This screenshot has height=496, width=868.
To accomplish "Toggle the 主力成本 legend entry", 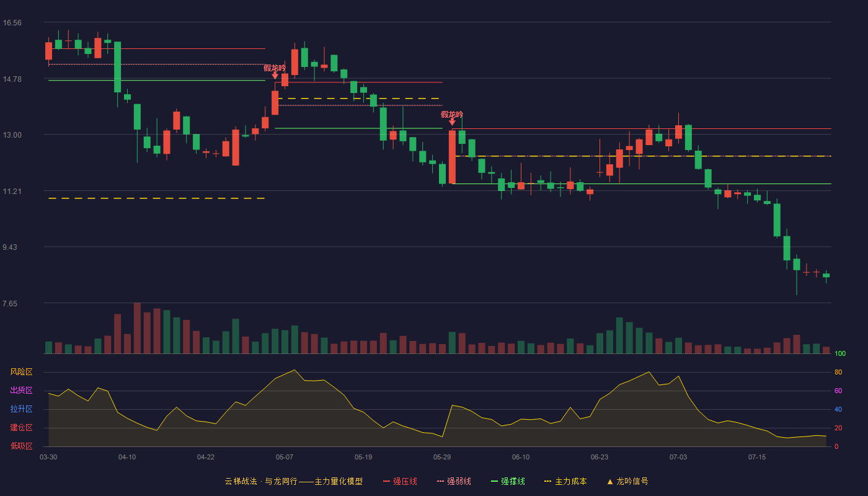I will point(565,481).
